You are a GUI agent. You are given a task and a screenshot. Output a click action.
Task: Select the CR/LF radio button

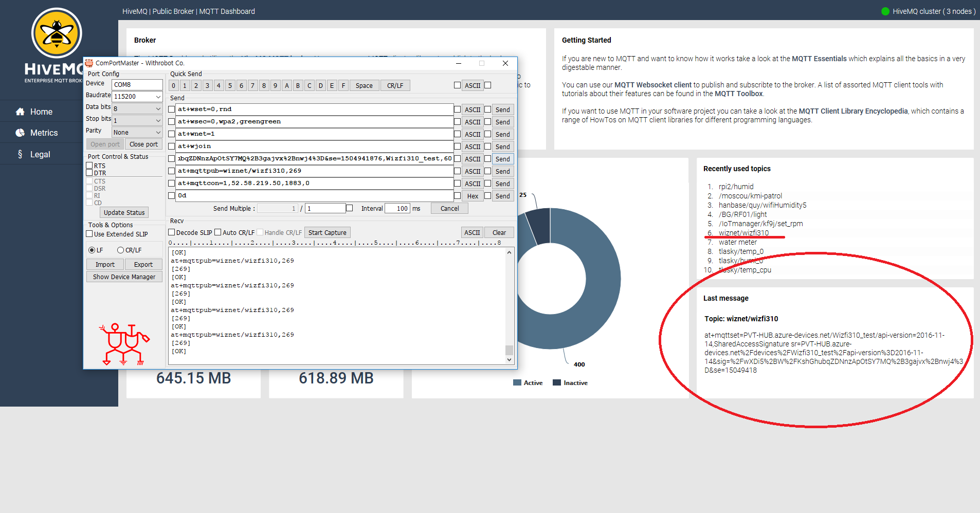point(120,250)
